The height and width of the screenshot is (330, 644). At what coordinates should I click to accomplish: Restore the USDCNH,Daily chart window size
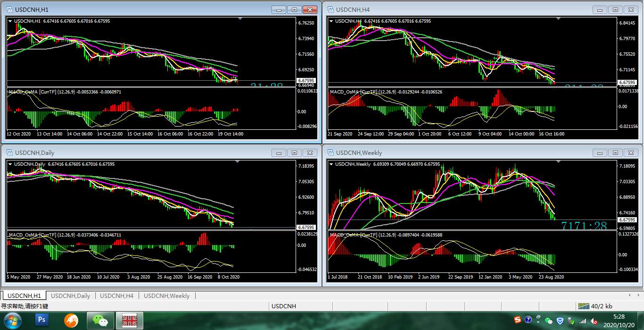[x=294, y=152]
